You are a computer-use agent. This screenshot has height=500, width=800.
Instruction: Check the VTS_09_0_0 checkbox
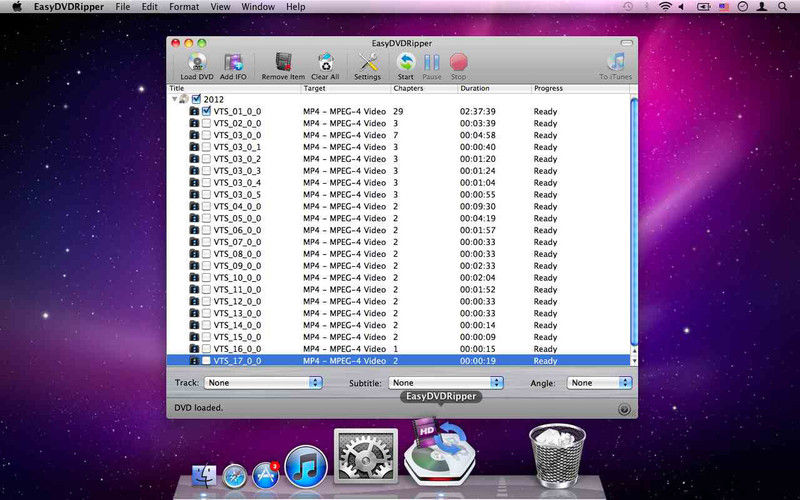tap(206, 265)
